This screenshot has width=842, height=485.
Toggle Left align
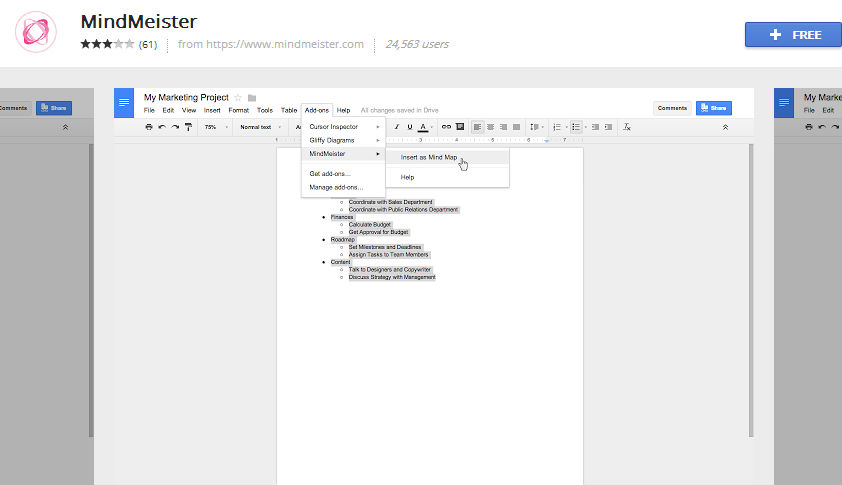(x=477, y=127)
